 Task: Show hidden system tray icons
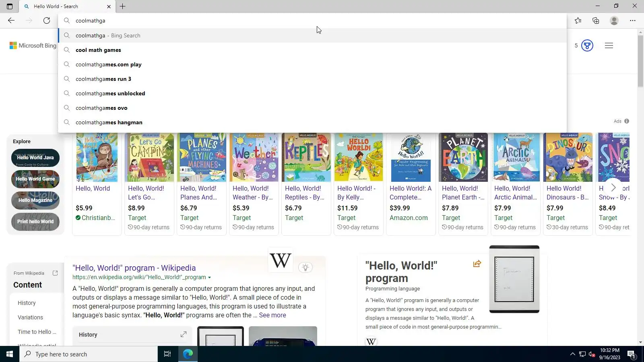click(572, 354)
